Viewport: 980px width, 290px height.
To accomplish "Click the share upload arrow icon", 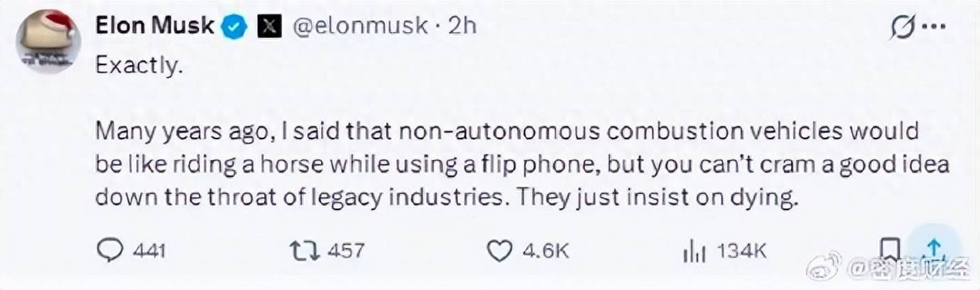I will tap(935, 249).
